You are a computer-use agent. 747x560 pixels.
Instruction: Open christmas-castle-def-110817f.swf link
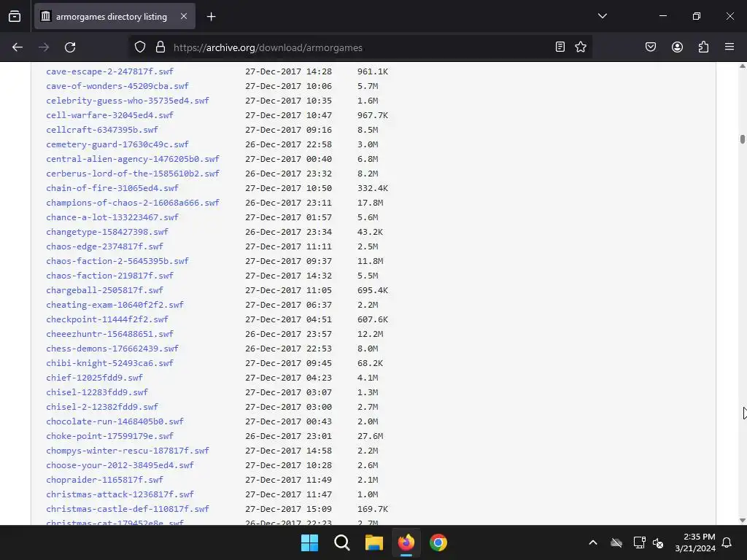128,509
